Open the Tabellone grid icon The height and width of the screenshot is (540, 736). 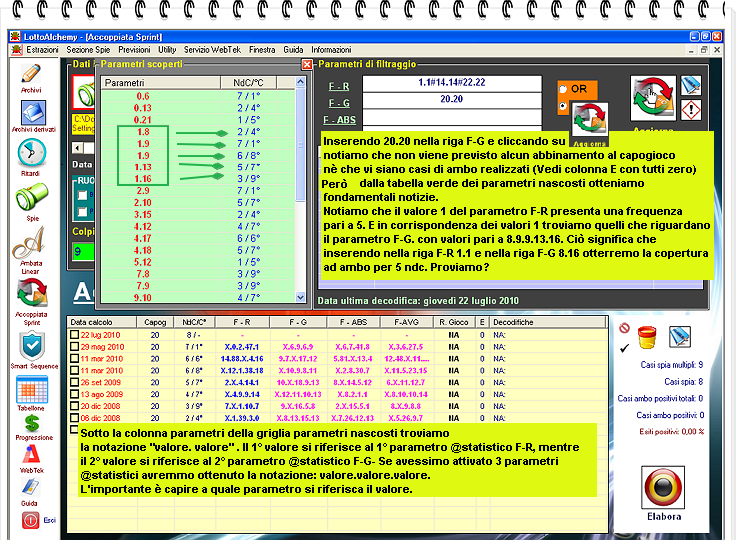pos(31,390)
